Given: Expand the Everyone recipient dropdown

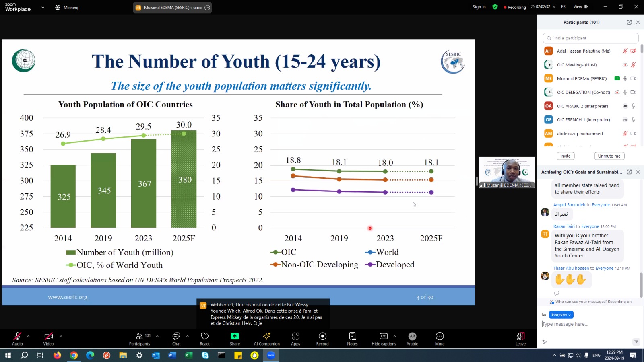Looking at the screenshot, I should (561, 315).
